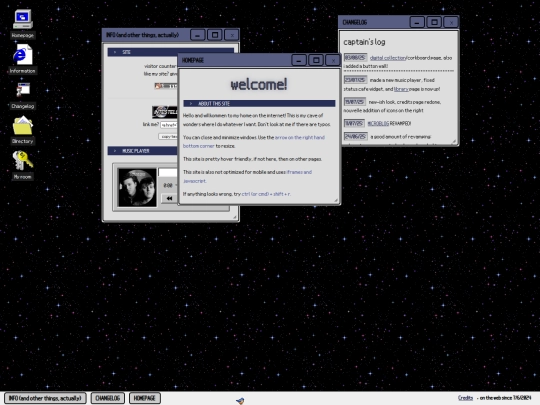Click the 'ctrl (or cmd) + shift + r' text

tap(266, 194)
